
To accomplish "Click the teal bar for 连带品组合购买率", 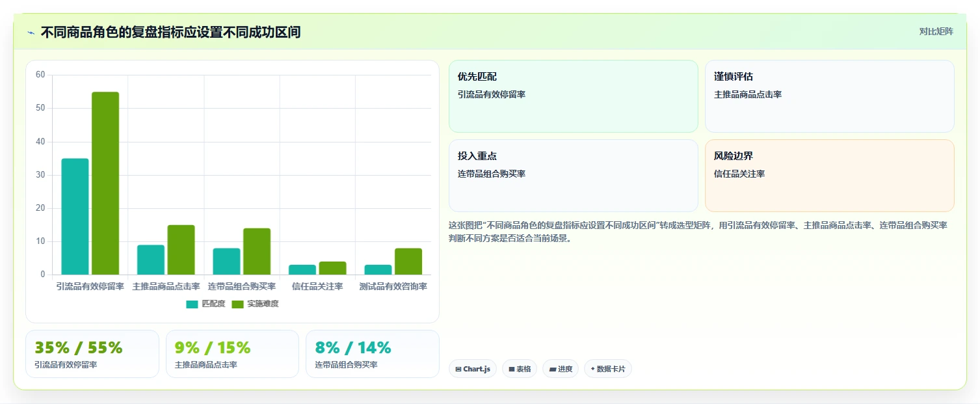I will [226, 262].
